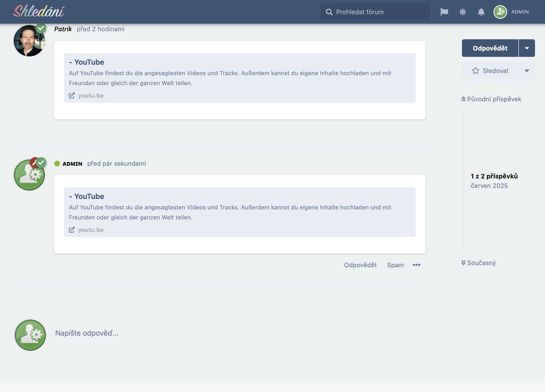
Task: Click the search magnifier icon
Action: point(329,12)
